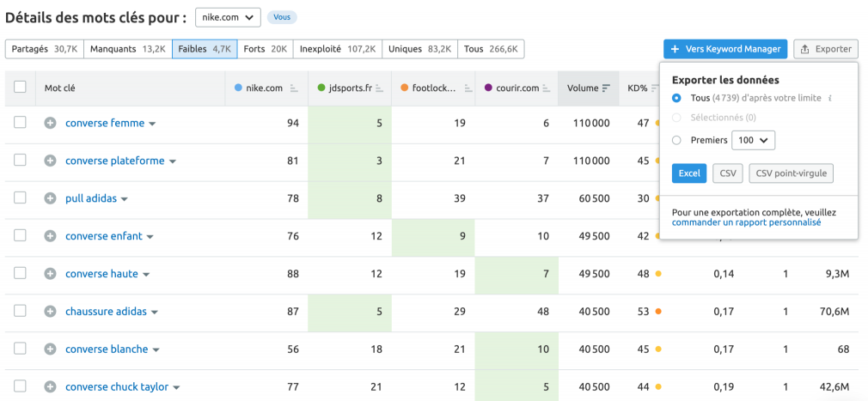Screen dimensions: 868x401
Task: Click the 'Mot clé' column header
Action: [58, 88]
